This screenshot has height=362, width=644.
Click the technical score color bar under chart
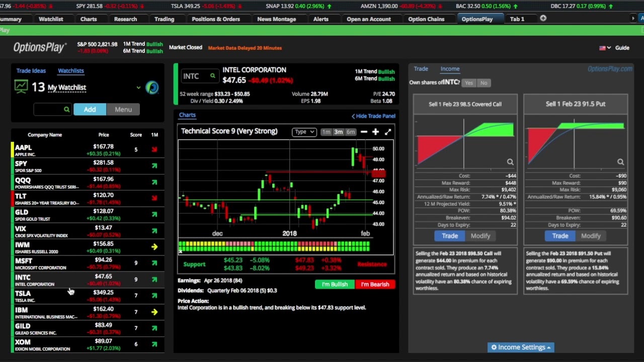tap(275, 246)
